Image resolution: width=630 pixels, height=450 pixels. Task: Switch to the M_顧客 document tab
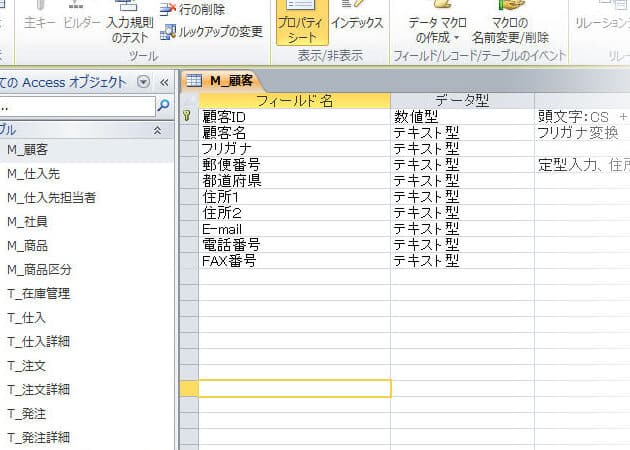point(222,81)
